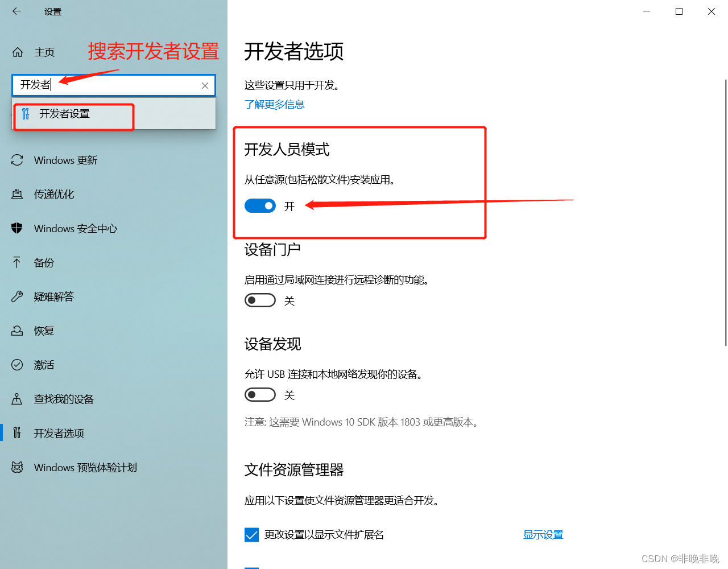The width and height of the screenshot is (728, 569).
Task: Go to 备份 settings
Action: [44, 263]
